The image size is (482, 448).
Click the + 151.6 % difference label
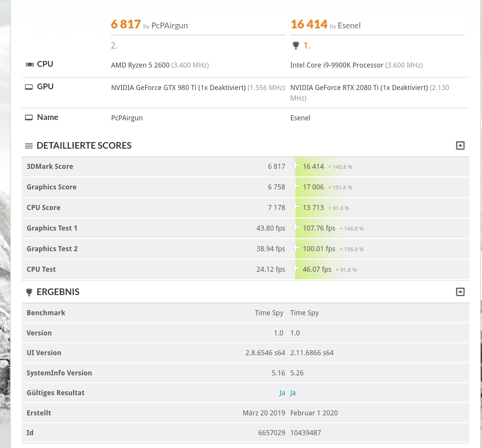click(x=340, y=188)
